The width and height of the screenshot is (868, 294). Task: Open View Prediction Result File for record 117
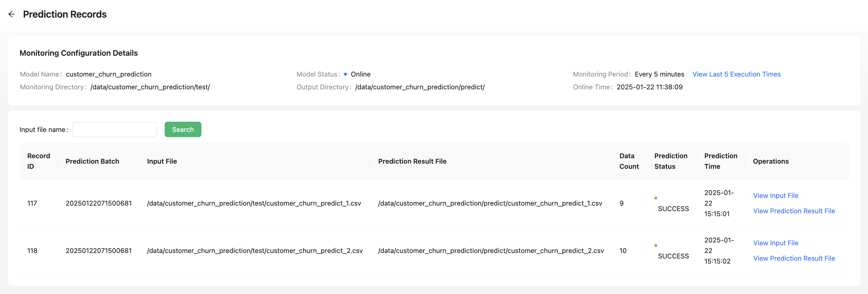point(794,211)
